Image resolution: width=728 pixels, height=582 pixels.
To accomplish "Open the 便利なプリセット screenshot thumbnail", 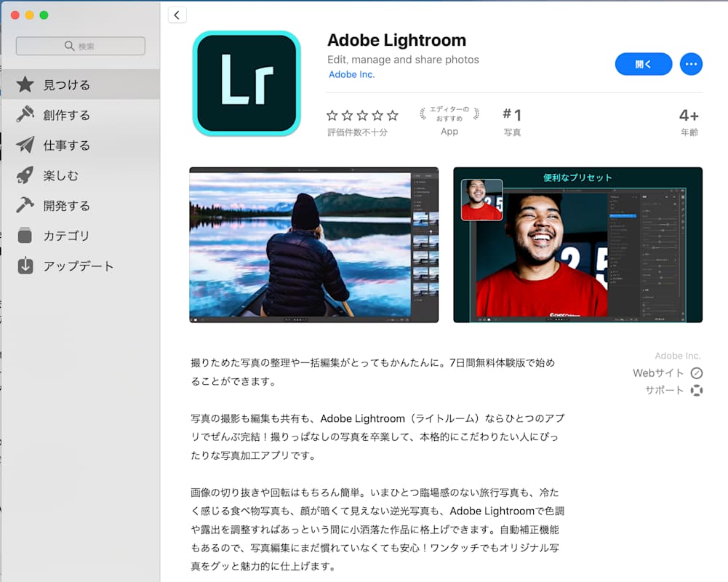I will 577,244.
